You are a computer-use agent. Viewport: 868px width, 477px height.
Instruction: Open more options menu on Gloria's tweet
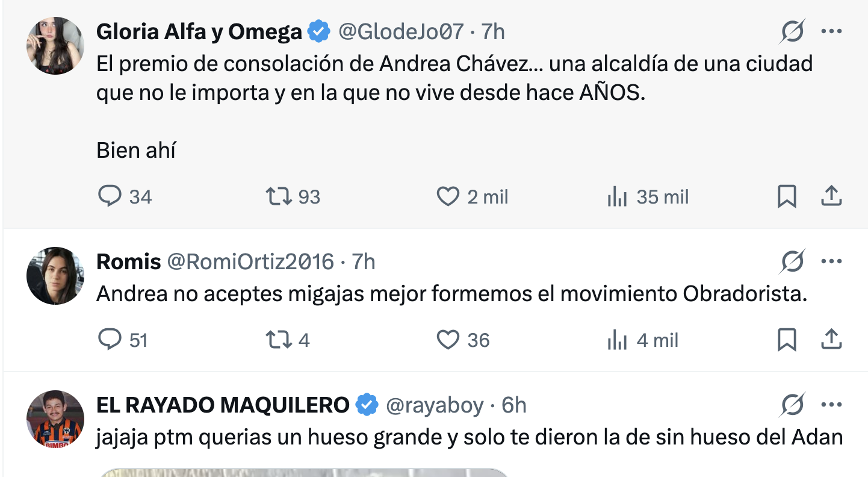point(831,31)
